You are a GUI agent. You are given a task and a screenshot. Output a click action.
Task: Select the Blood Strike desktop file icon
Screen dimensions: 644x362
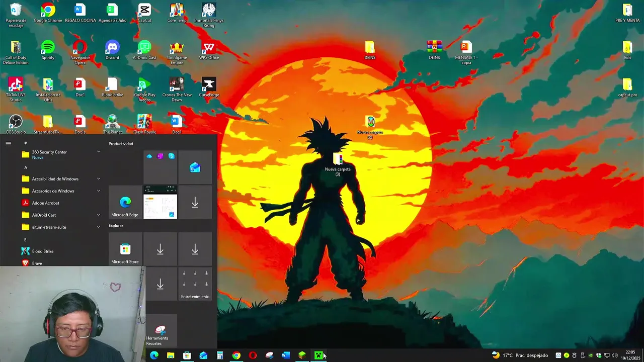pyautogui.click(x=112, y=87)
